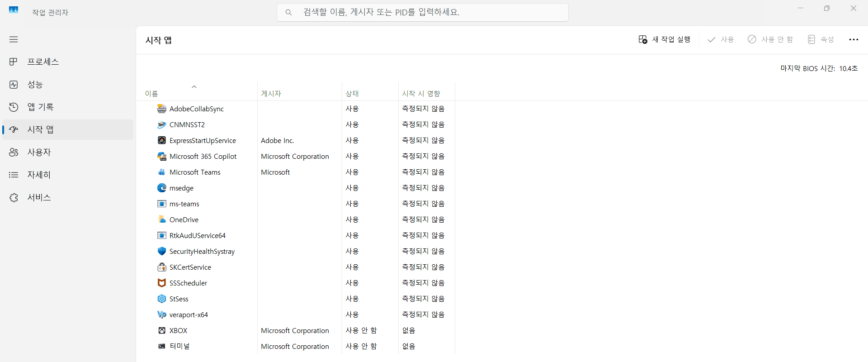The image size is (868, 362).
Task: Select Microsoft 365 Copilot name text
Action: click(x=203, y=156)
